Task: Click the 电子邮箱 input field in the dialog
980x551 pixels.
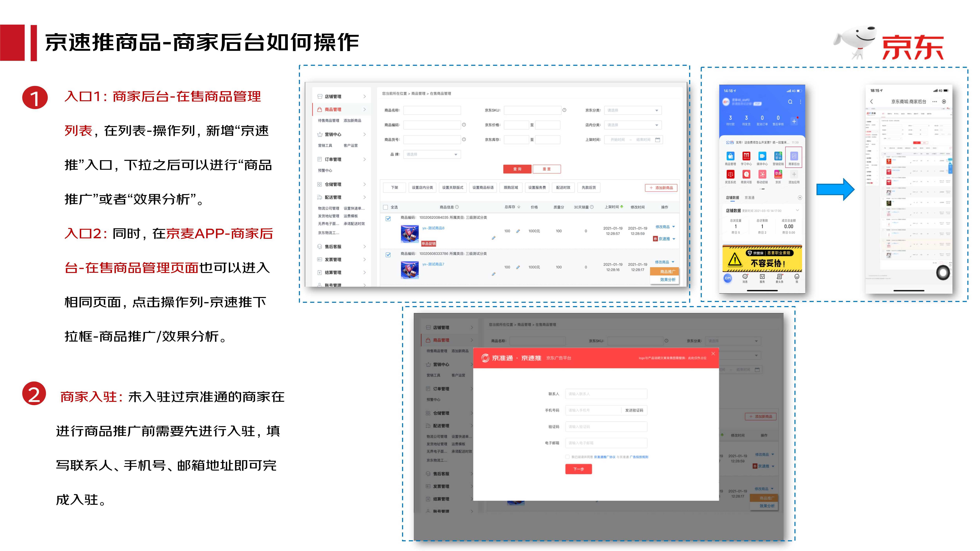Action: pyautogui.click(x=606, y=443)
